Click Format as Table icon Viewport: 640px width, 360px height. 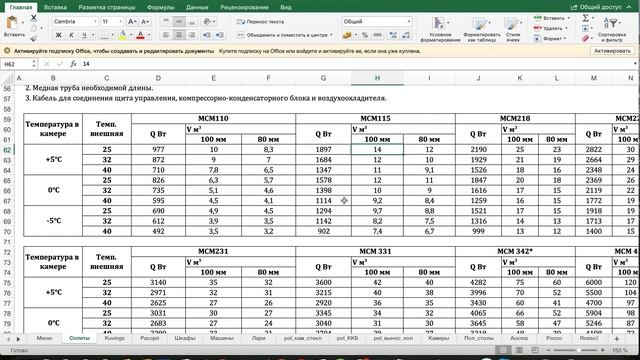pos(480,23)
